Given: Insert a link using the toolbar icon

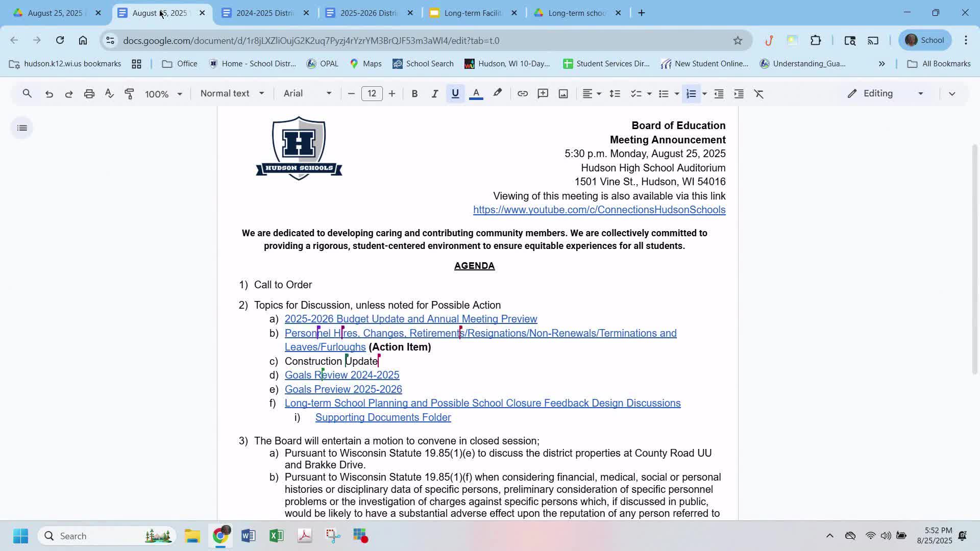Looking at the screenshot, I should pos(522,94).
